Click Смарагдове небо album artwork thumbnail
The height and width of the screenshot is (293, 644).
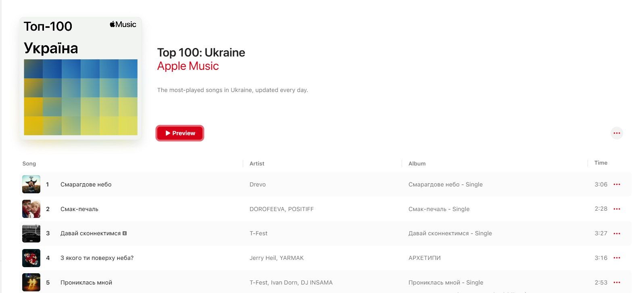click(x=31, y=184)
